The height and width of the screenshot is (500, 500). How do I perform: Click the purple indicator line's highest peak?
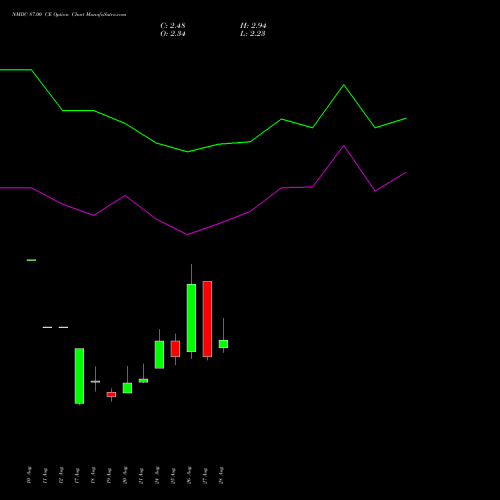[x=344, y=146]
